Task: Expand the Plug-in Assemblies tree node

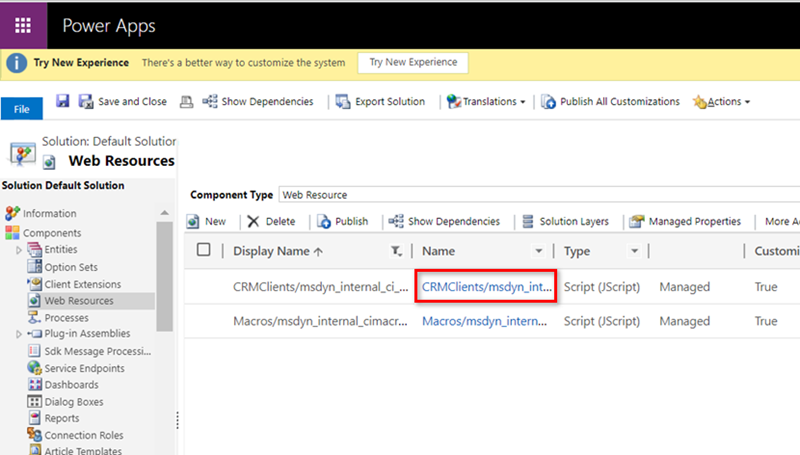Action: click(19, 334)
